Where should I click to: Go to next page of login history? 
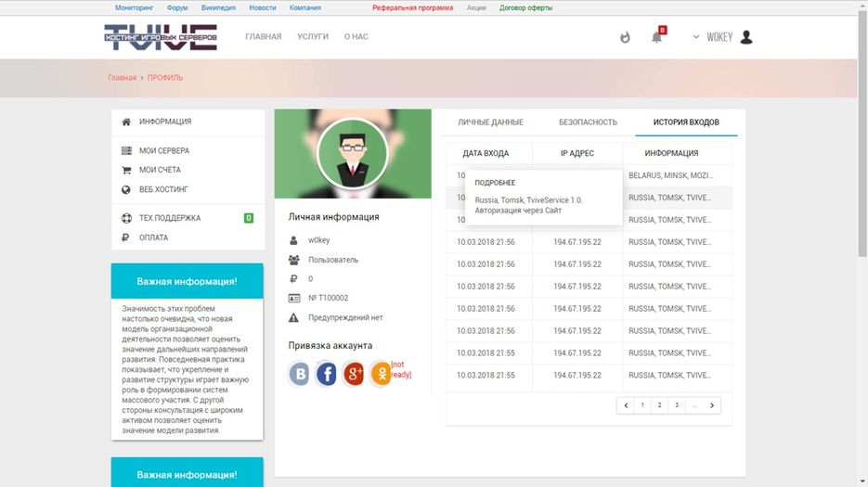(x=711, y=405)
